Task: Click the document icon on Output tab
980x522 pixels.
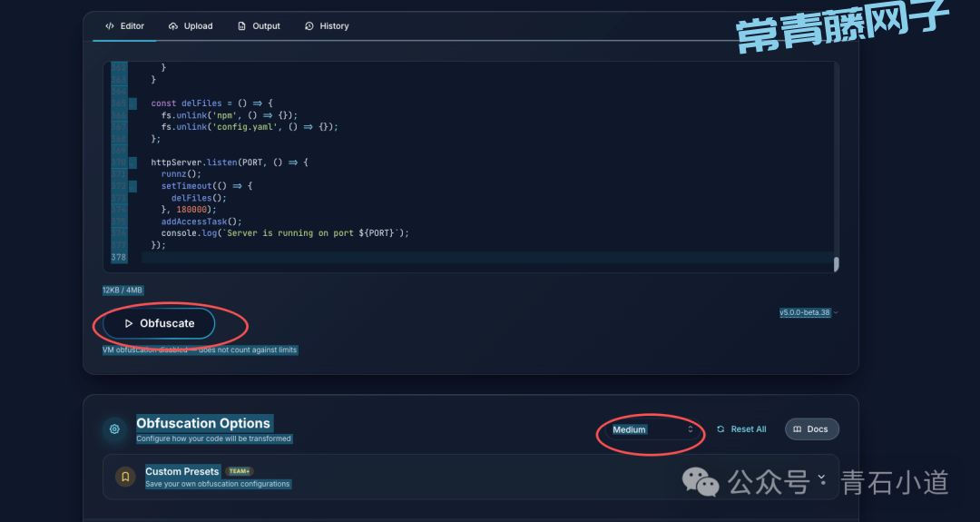Action: tap(241, 26)
